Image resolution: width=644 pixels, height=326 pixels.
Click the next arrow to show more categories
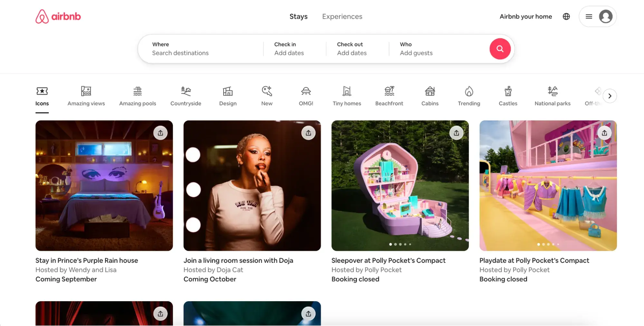click(610, 96)
